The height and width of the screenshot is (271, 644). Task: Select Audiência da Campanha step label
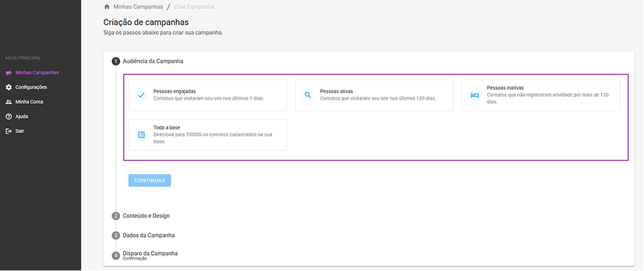(x=152, y=61)
